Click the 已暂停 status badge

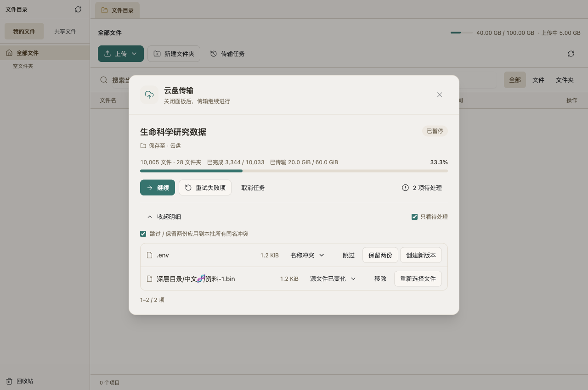tap(435, 131)
